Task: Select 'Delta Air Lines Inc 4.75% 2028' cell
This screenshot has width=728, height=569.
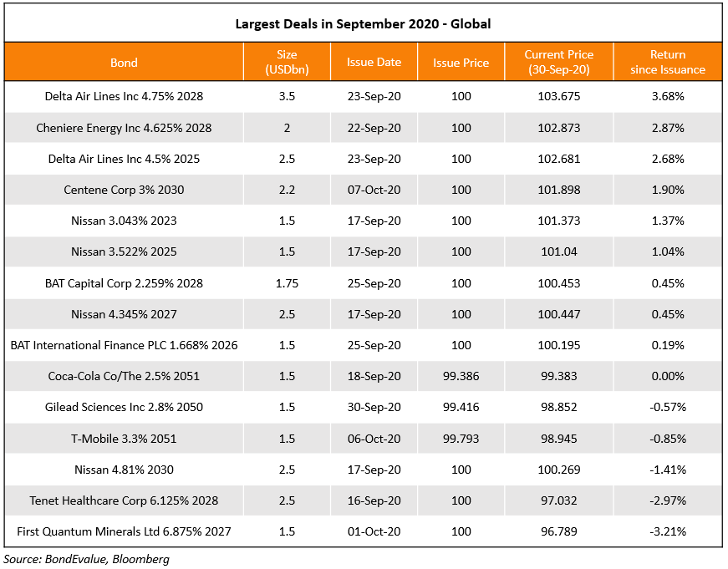Action: 124,96
